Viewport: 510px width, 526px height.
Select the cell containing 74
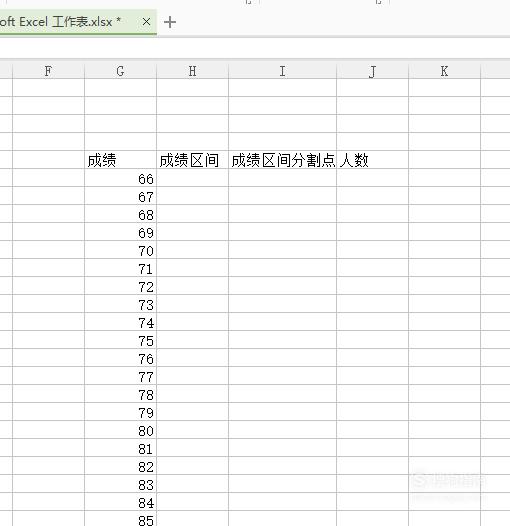[120, 322]
